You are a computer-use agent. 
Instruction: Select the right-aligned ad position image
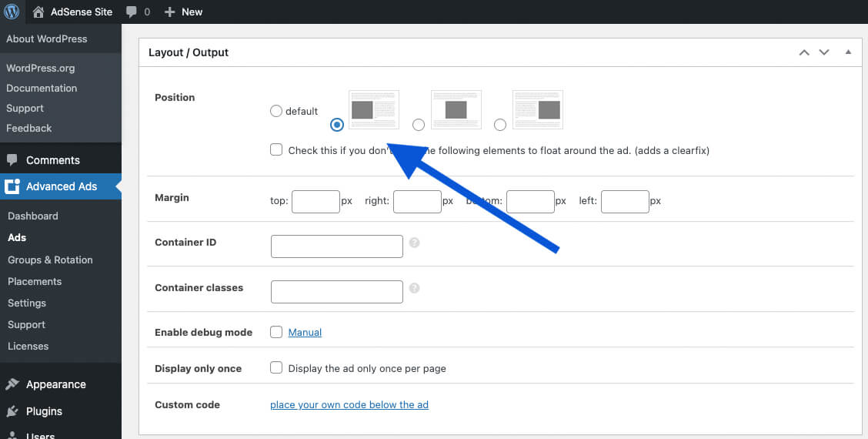(538, 109)
